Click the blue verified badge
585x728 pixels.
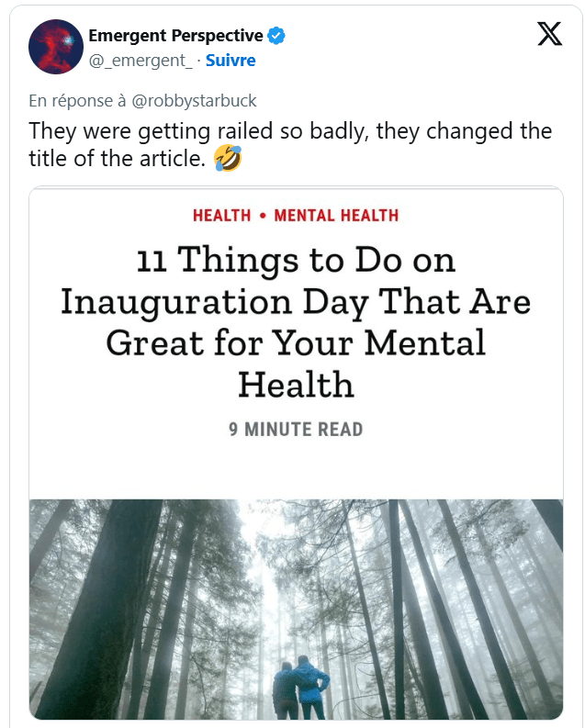[x=276, y=36]
